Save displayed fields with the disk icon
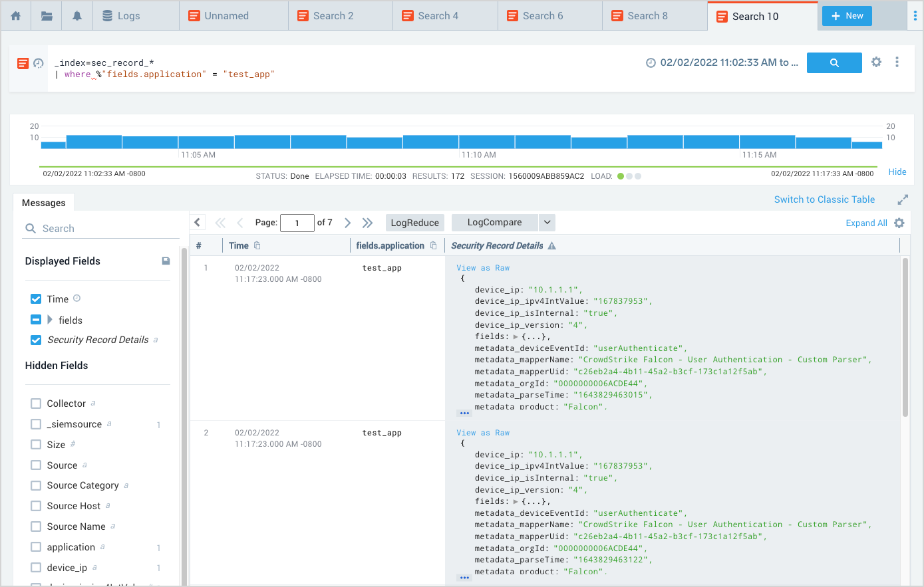The width and height of the screenshot is (924, 587). click(166, 261)
